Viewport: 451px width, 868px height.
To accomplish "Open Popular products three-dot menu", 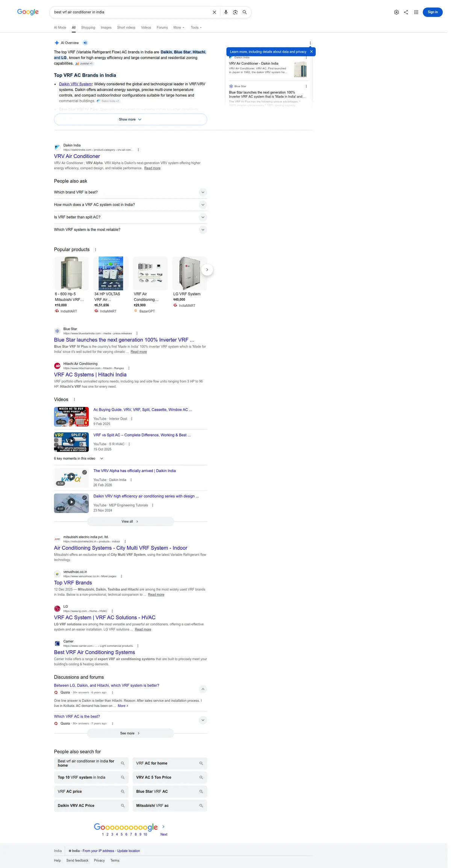I will click(95, 250).
